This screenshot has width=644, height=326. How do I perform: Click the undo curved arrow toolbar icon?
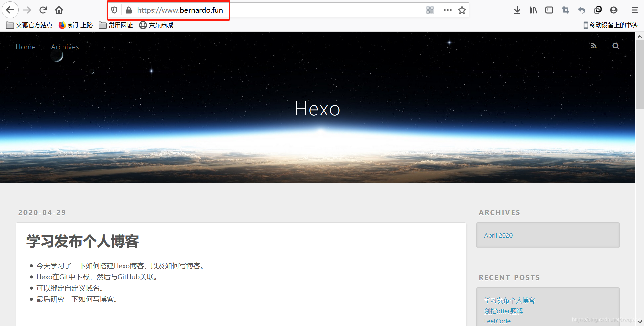coord(582,10)
